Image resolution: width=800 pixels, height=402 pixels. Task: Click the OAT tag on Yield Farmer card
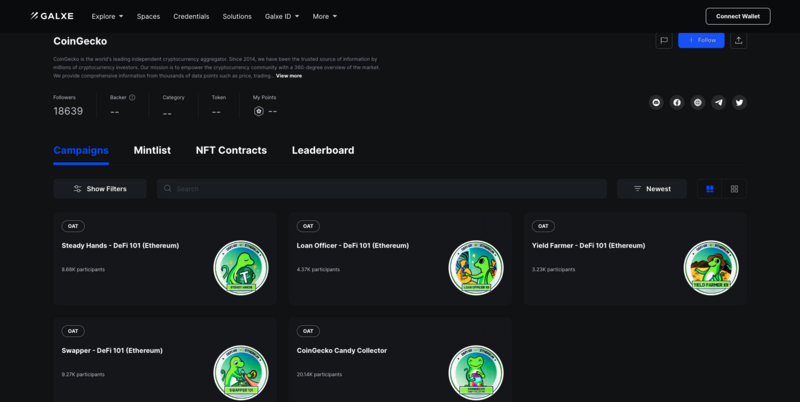[x=543, y=226]
